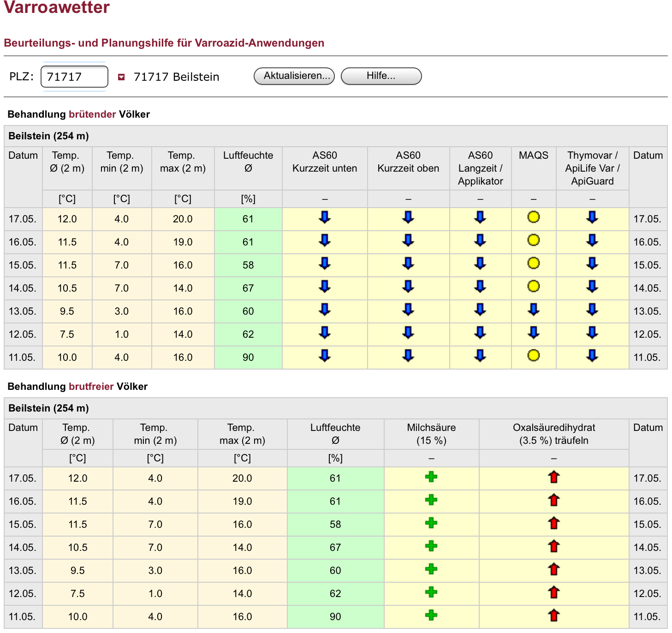The height and width of the screenshot is (633, 672).
Task: Click AS60 Kurzzeit unten arrow for 17.05.
Action: tap(325, 217)
